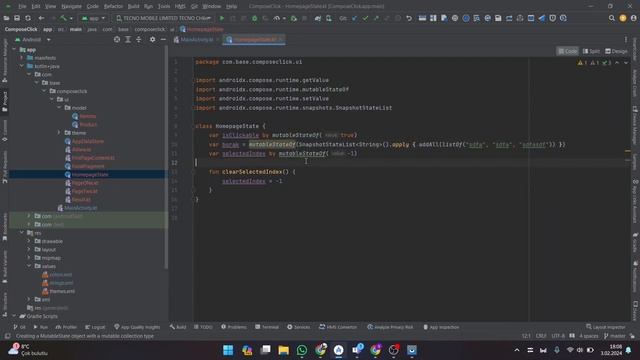640x360 pixels.
Task: Collapse the app module in project tree
Action: pos(14,49)
